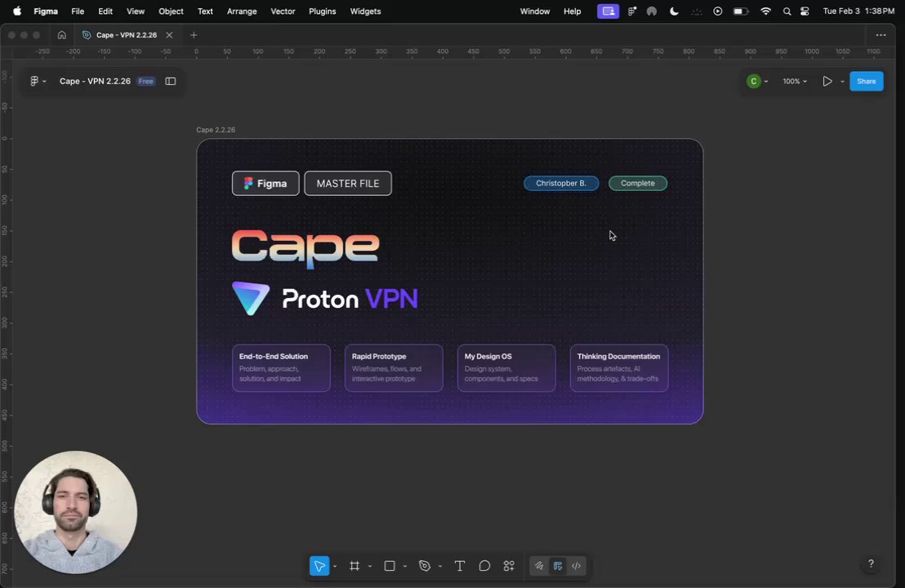Viewport: 905px width, 588px height.
Task: Add a new tab with plus
Action: pyautogui.click(x=194, y=35)
